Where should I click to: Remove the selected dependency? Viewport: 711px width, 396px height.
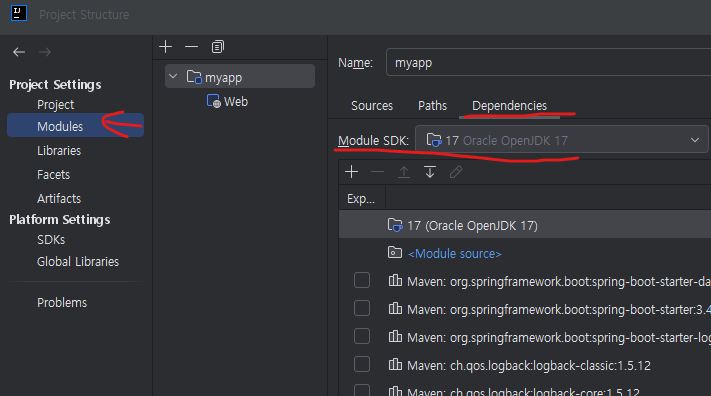pyautogui.click(x=377, y=172)
